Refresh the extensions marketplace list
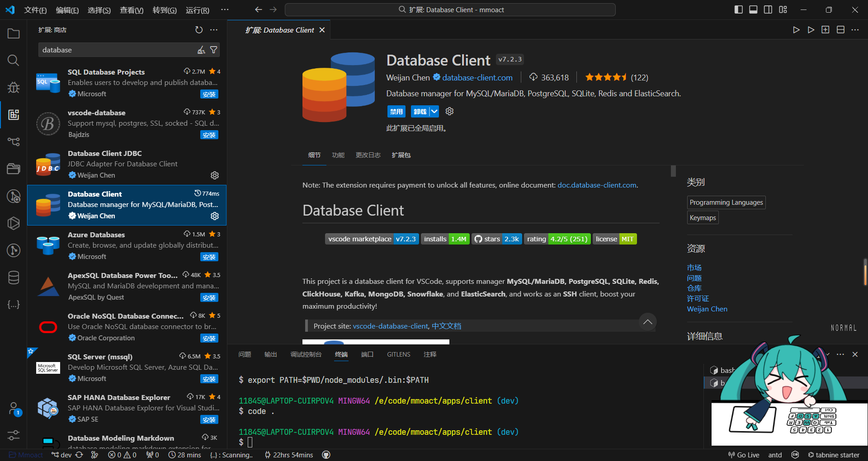868x461 pixels. coord(199,30)
